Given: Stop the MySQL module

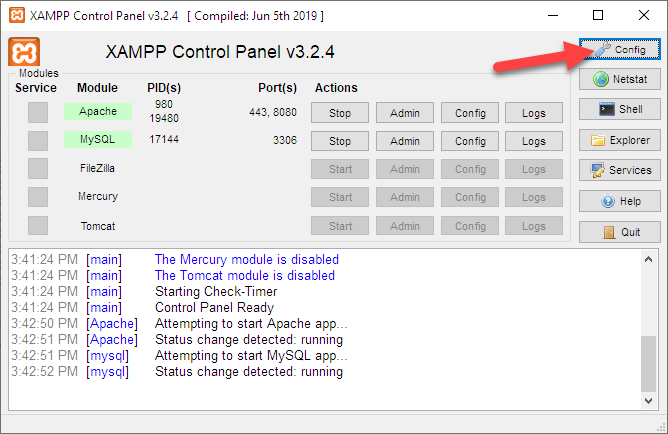Looking at the screenshot, I should pyautogui.click(x=340, y=141).
